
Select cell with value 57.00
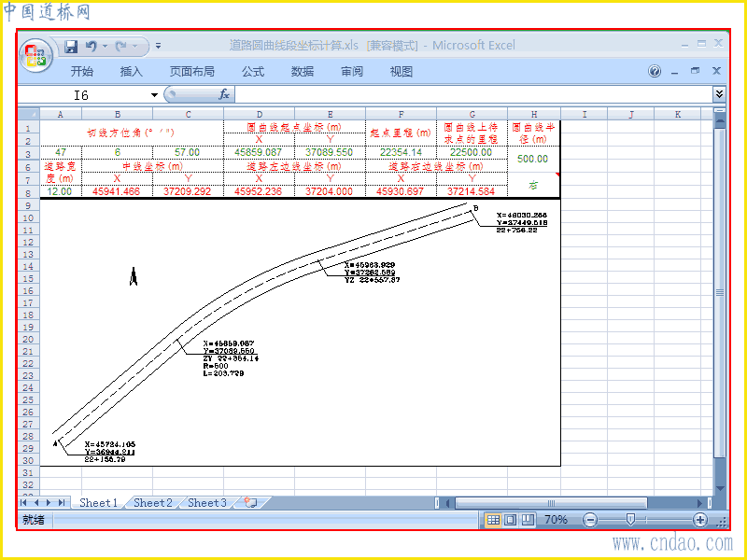[x=189, y=152]
